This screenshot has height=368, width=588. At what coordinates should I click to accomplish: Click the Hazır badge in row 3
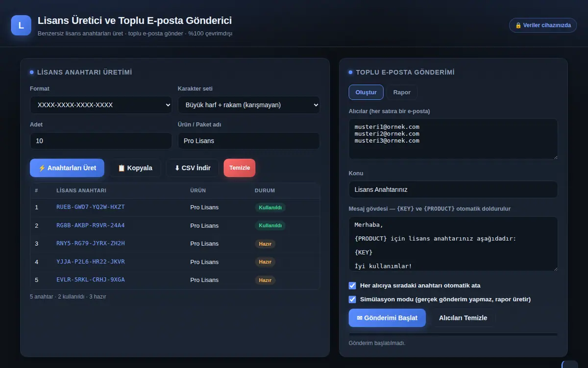pyautogui.click(x=265, y=244)
